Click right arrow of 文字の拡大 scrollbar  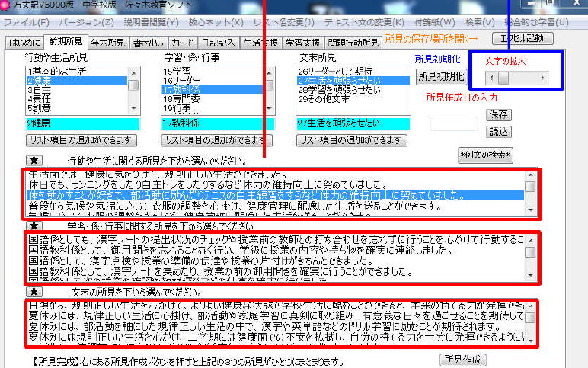[x=542, y=78]
